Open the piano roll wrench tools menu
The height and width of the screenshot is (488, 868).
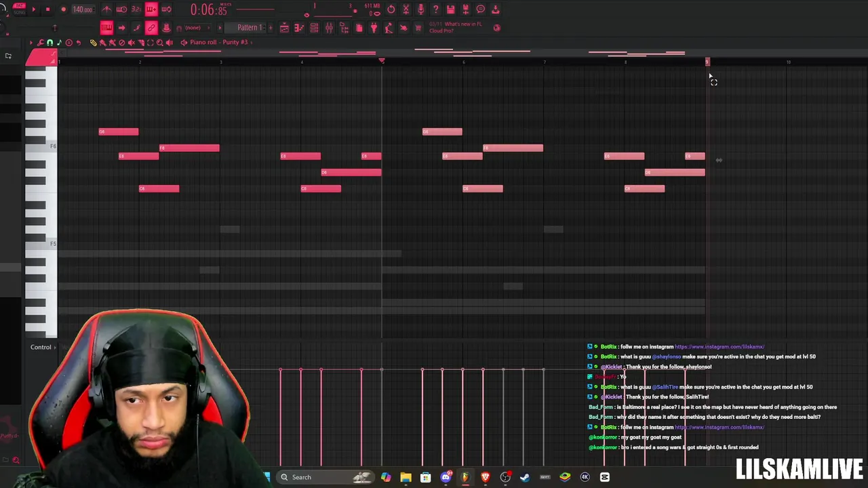[40, 42]
